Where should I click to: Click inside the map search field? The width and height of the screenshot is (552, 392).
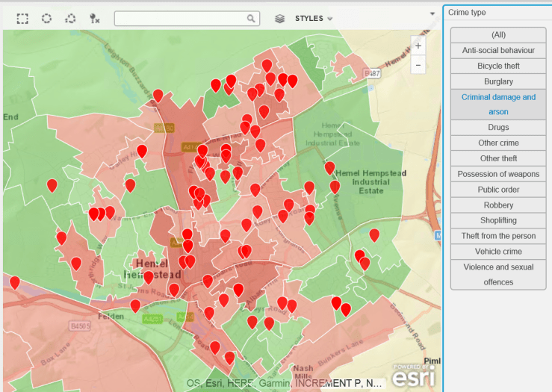tap(179, 19)
